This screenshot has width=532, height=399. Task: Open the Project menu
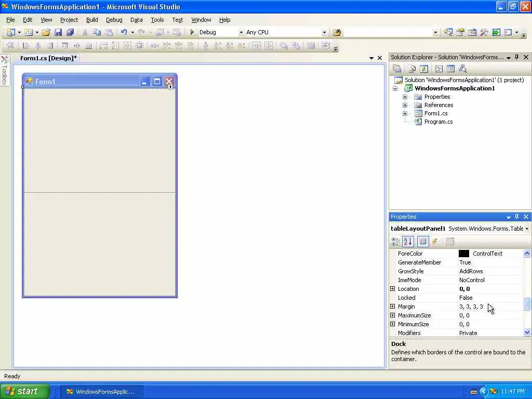[x=69, y=20]
